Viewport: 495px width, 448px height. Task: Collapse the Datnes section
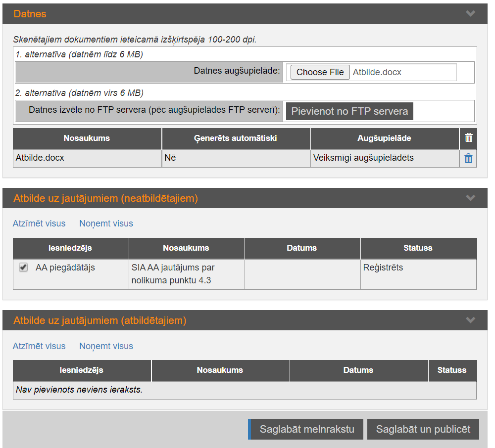470,14
